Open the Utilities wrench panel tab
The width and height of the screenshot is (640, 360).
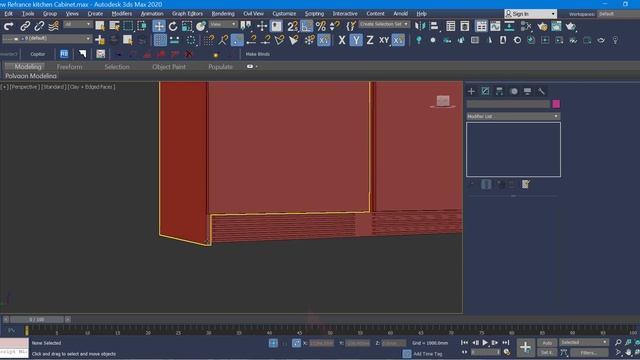point(541,91)
